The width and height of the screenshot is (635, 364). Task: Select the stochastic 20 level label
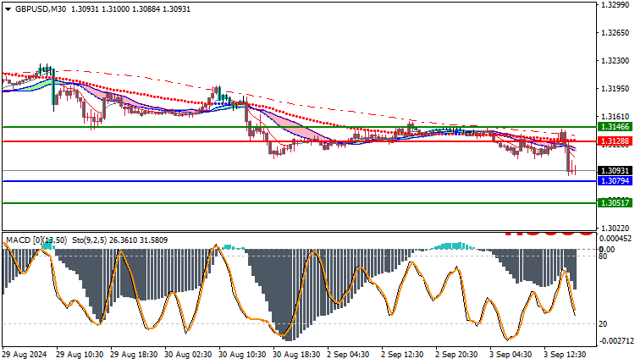[603, 324]
